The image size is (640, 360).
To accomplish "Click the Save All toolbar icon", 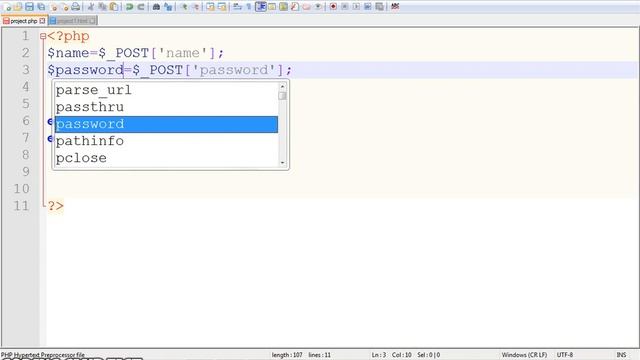I will pos(41,7).
